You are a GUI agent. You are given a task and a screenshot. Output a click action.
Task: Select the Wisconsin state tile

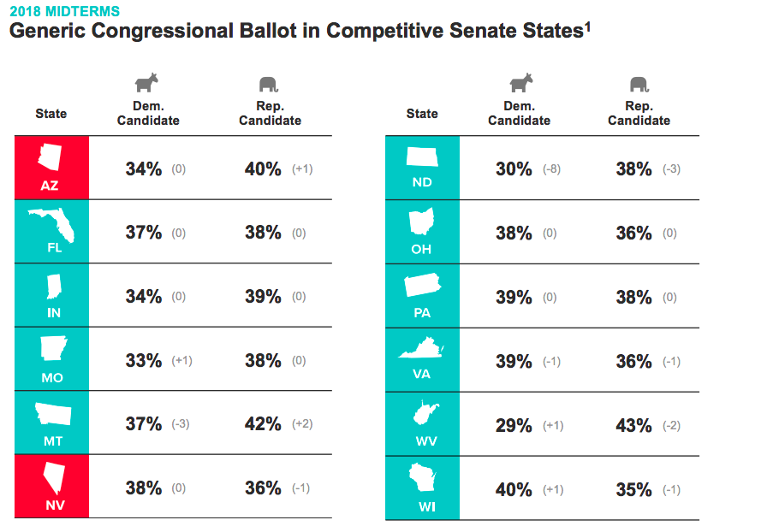[423, 488]
